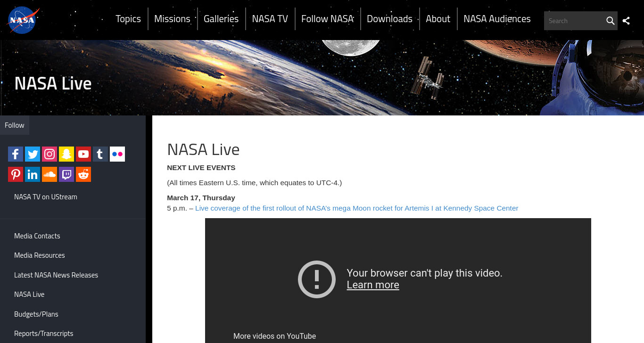The image size is (644, 343).
Task: Open the Follow NASA menu
Action: [x=327, y=19]
